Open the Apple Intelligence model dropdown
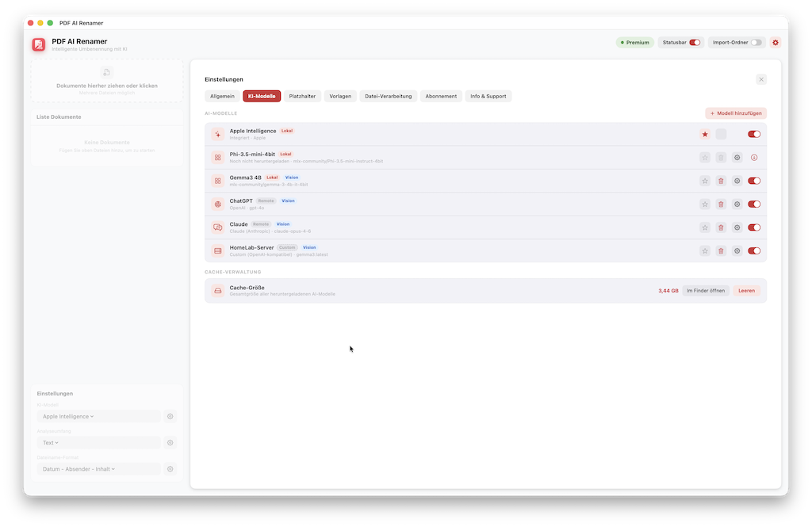Viewport: 812px width, 527px height. click(x=98, y=416)
